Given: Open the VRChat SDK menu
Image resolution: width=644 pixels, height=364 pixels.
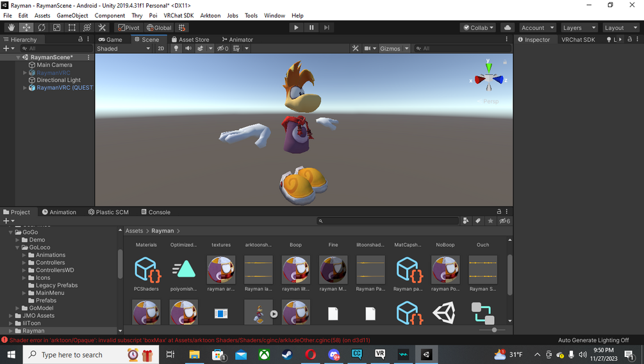Looking at the screenshot, I should click(x=179, y=15).
